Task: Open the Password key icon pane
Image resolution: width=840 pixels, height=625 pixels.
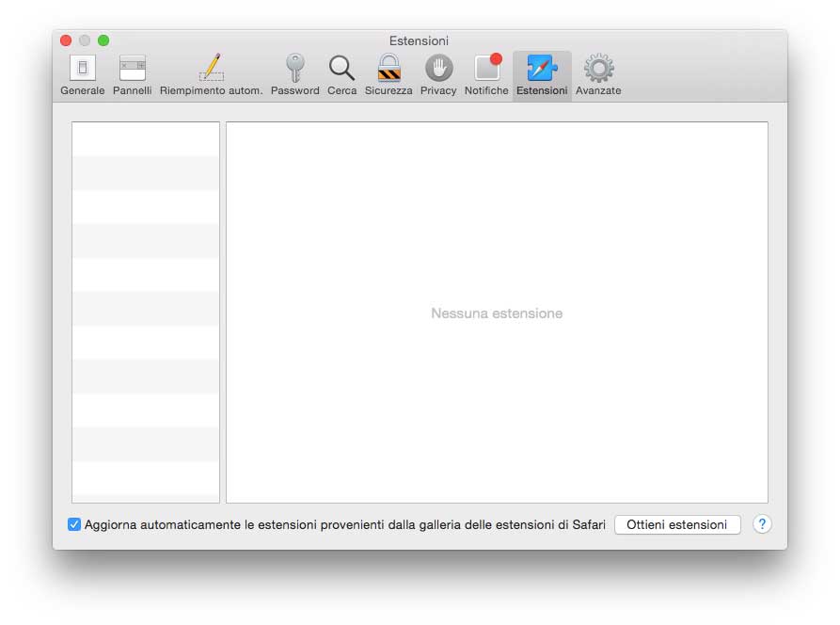Action: pyautogui.click(x=294, y=75)
